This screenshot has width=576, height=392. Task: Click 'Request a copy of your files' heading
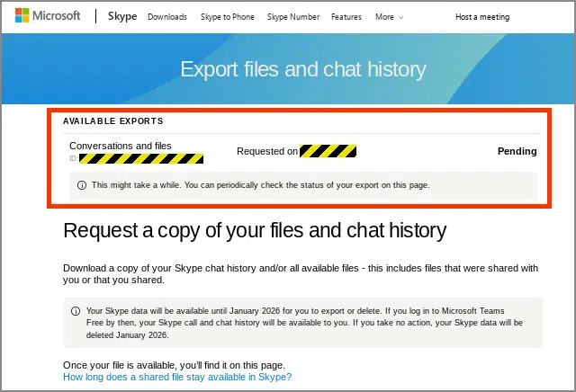point(255,230)
